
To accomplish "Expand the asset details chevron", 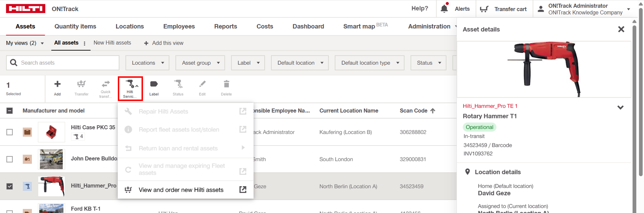I will point(620,107).
